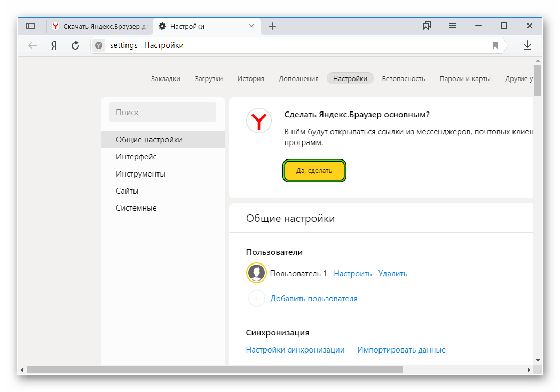Open the Загрузки section
Viewport: 560px width, 392px height.
[x=209, y=78]
